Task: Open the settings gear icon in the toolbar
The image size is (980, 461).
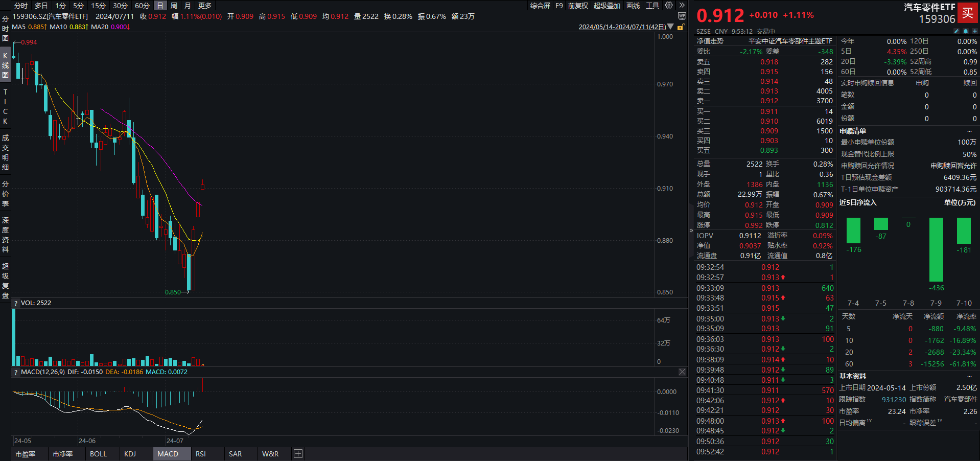Action: tap(668, 5)
